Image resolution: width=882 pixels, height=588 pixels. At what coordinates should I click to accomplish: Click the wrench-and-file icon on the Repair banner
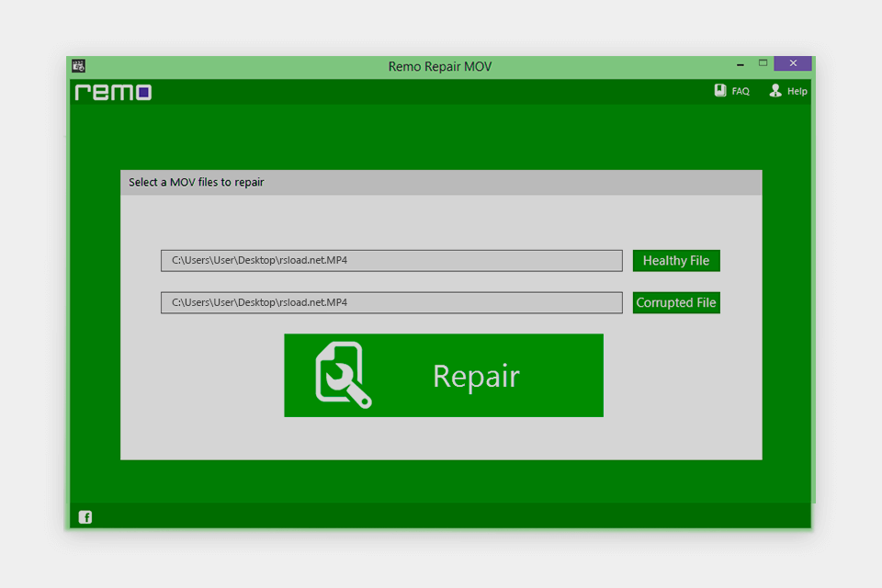pos(340,374)
